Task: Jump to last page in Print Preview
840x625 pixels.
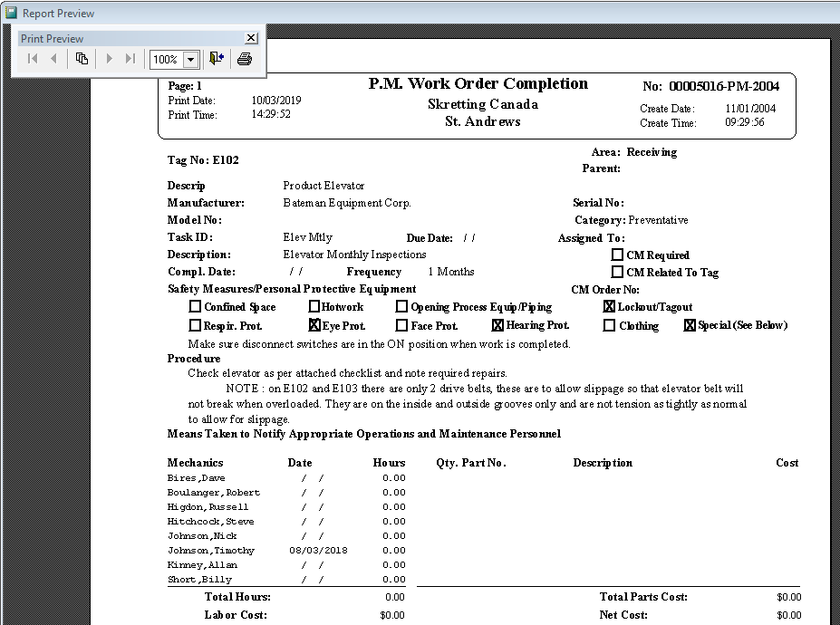Action: pos(130,58)
